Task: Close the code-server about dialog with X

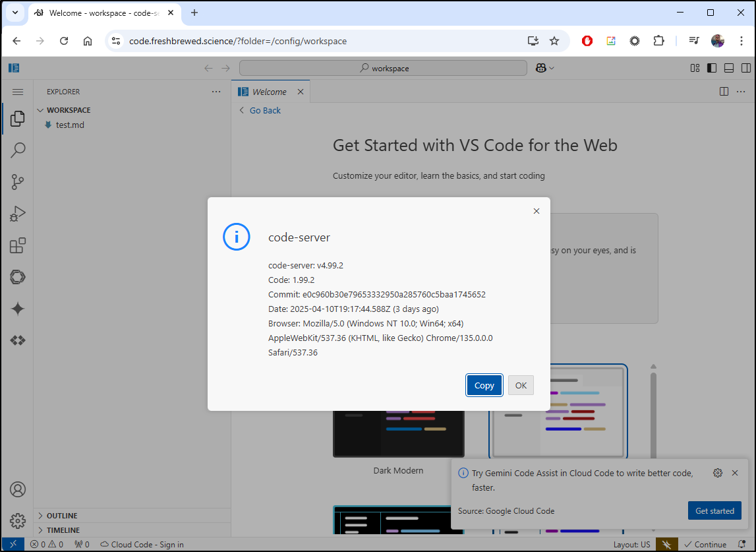Action: click(536, 211)
